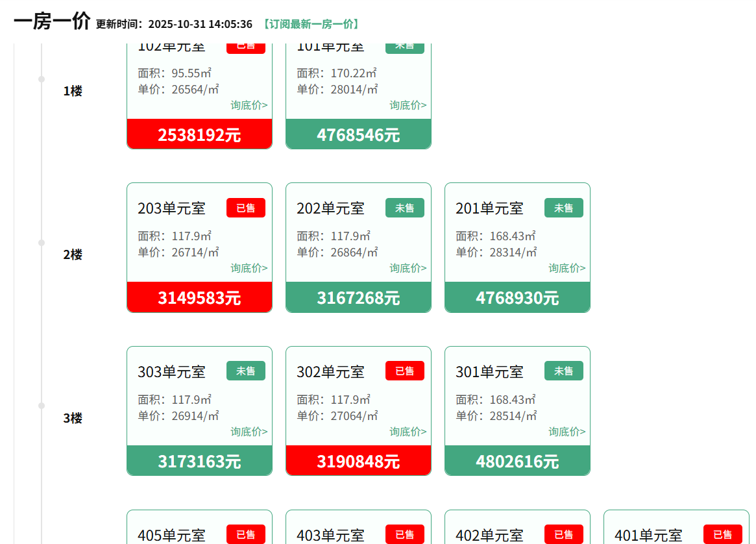The width and height of the screenshot is (756, 544).
Task: Open the 301单元室 unit title
Action: pos(489,372)
